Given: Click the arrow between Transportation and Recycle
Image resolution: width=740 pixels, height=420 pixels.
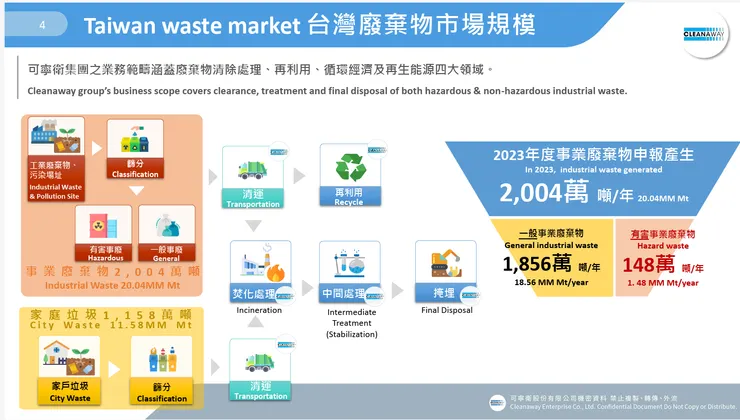Looking at the screenshot, I should (299, 176).
